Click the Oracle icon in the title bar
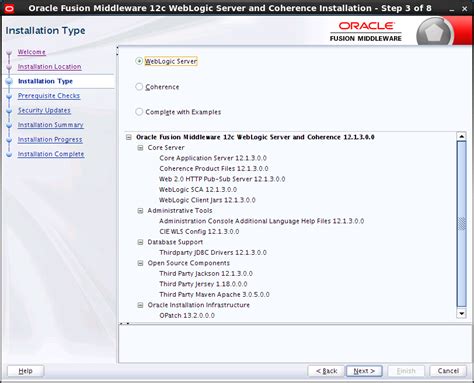This screenshot has height=383, width=474. 9,8
